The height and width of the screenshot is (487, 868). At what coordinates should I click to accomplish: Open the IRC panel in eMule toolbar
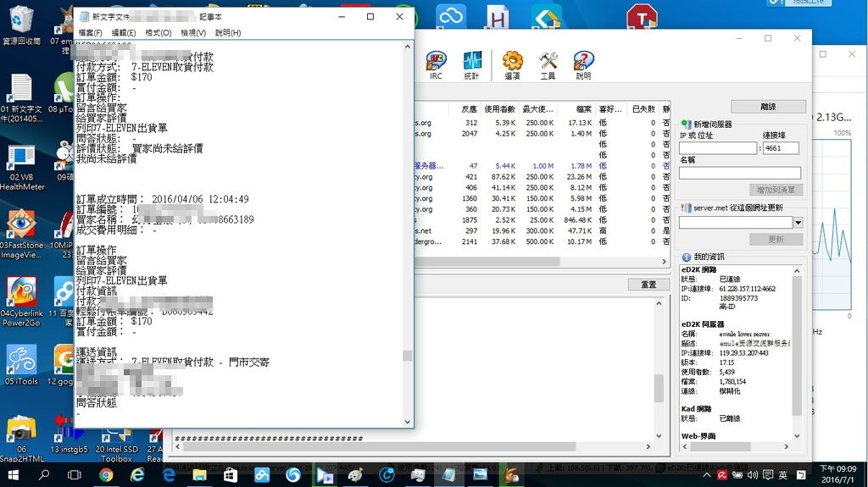coord(437,65)
